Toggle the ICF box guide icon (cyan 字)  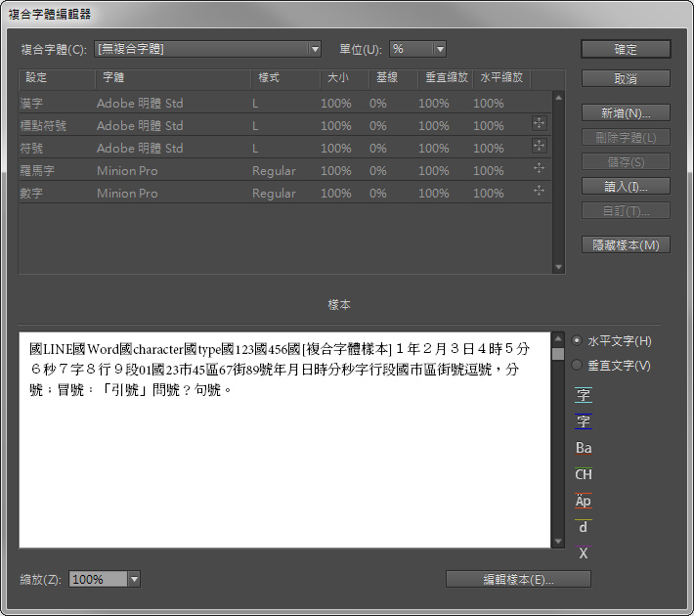click(584, 396)
